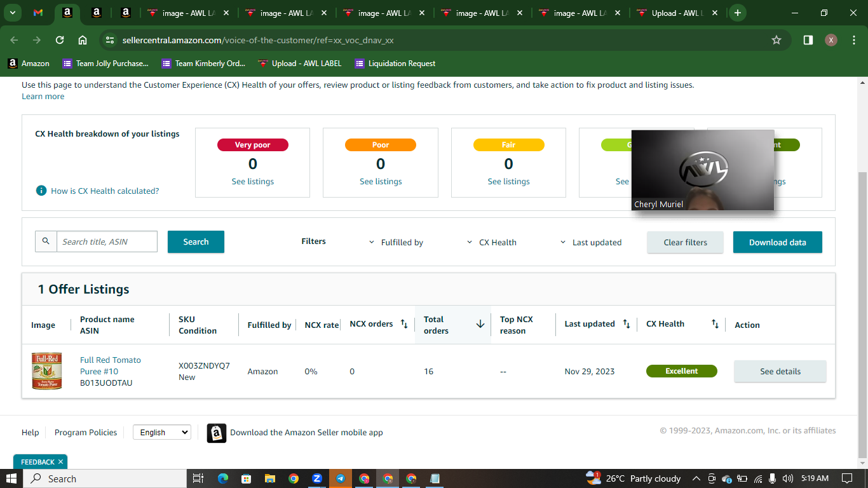Open the Windows notification center
The width and height of the screenshot is (868, 488).
click(x=847, y=478)
